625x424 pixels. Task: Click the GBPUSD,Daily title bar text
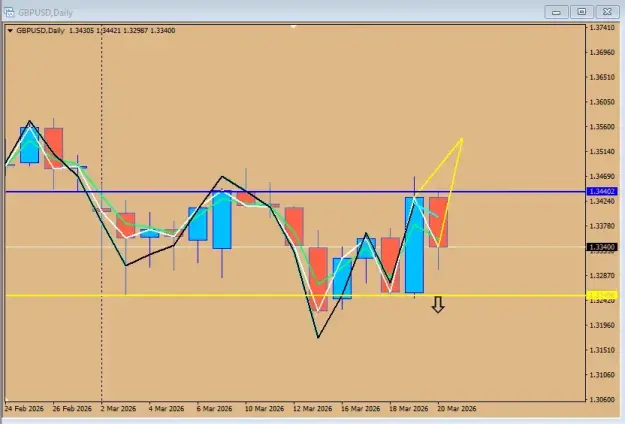[45, 13]
